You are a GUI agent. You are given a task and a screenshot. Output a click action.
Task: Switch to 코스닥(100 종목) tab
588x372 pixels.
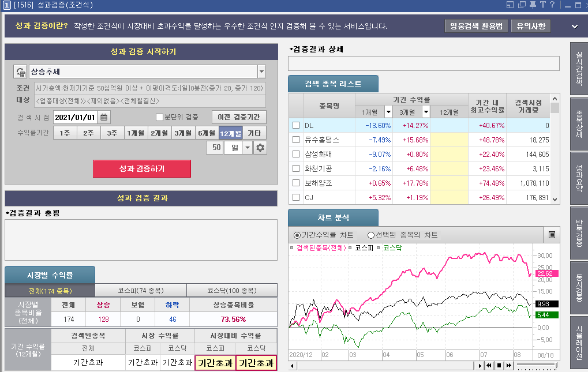[x=232, y=290]
